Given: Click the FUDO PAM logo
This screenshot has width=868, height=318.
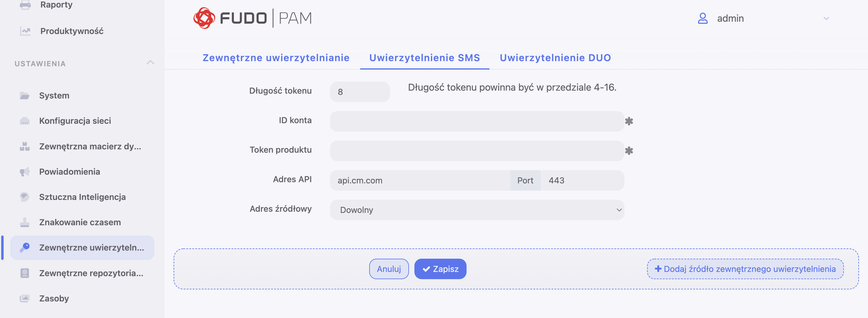Looking at the screenshot, I should [253, 18].
